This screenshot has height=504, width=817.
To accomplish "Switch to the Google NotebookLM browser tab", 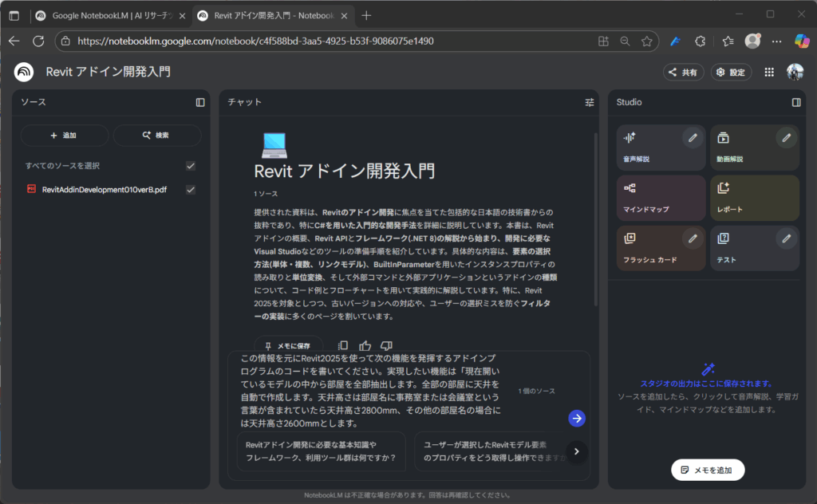I will coord(112,15).
